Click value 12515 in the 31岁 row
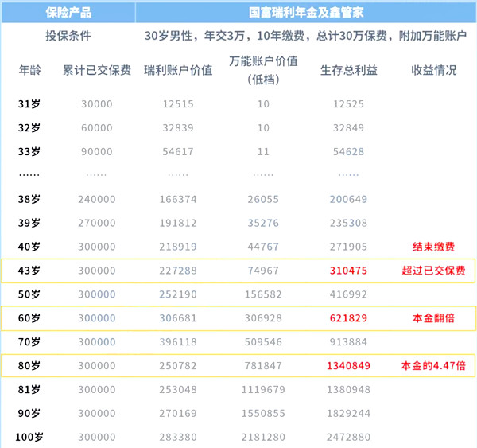477x448 pixels. pyautogui.click(x=178, y=104)
